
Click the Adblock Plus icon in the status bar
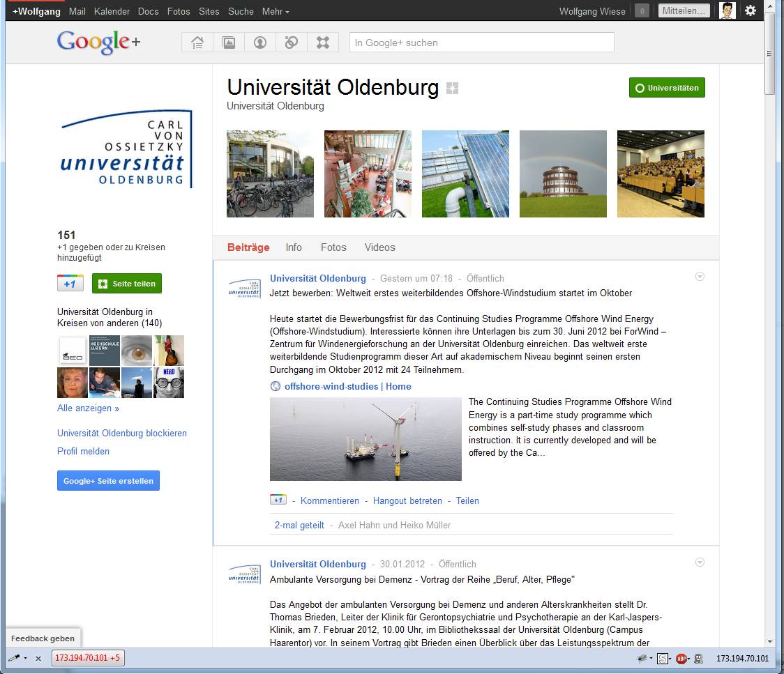(x=681, y=659)
